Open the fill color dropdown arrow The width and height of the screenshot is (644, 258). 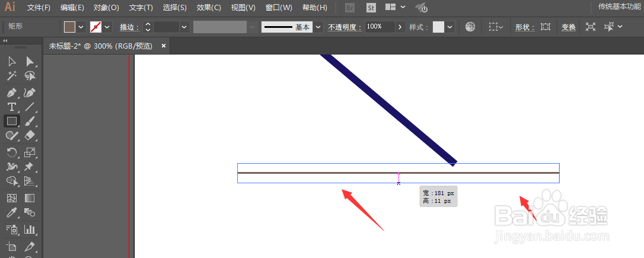coord(81,27)
